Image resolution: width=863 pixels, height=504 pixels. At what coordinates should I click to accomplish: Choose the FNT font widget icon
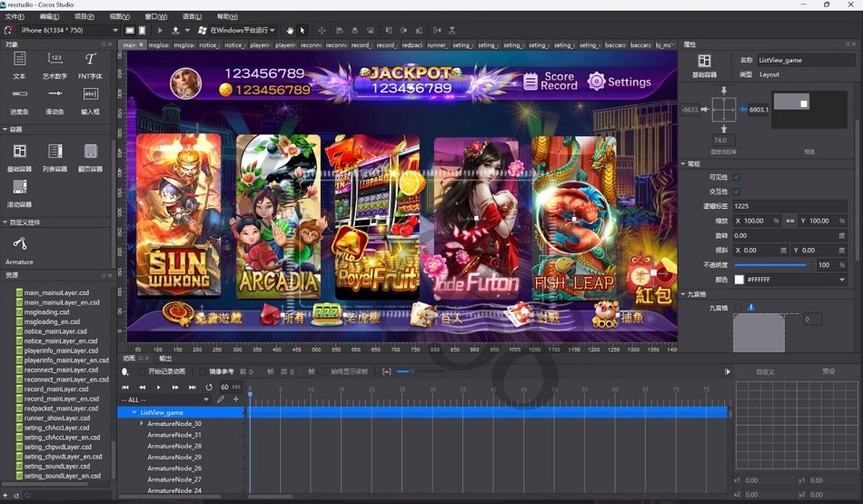point(90,58)
